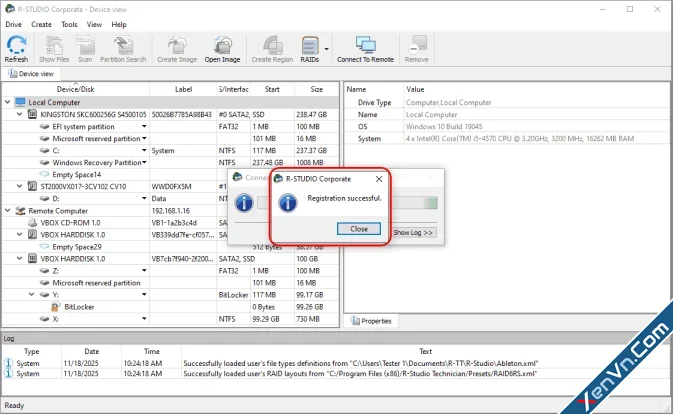Open the Tools menu
Viewport: 673px width, 414px height.
[x=69, y=24]
